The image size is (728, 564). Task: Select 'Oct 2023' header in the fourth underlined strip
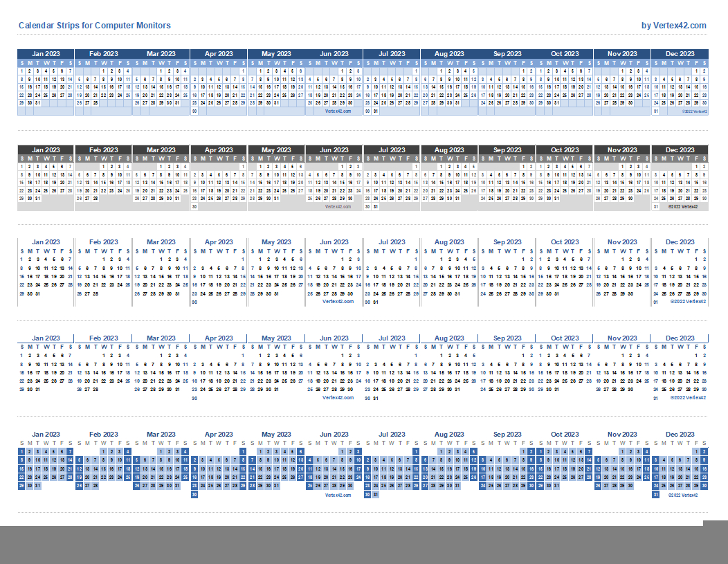pyautogui.click(x=565, y=338)
